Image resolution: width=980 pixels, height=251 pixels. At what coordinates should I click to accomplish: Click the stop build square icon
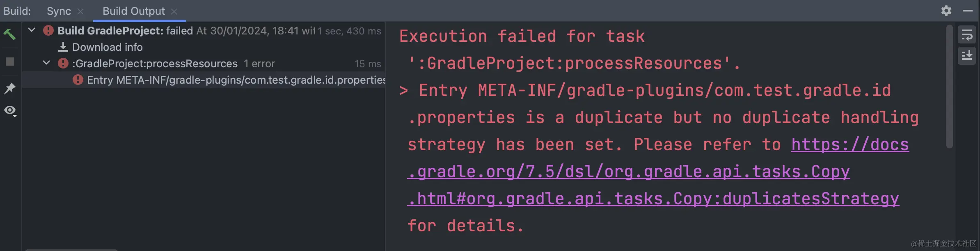coord(10,62)
